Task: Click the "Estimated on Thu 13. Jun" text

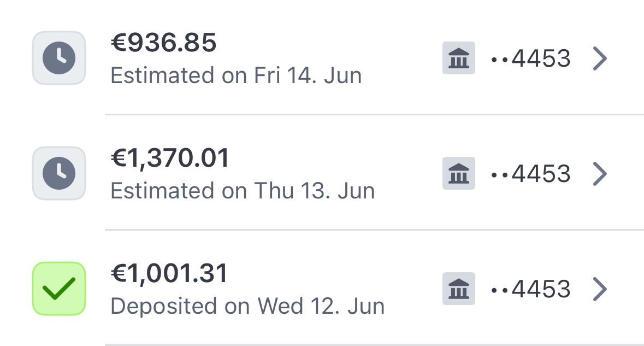Action: [x=243, y=191]
